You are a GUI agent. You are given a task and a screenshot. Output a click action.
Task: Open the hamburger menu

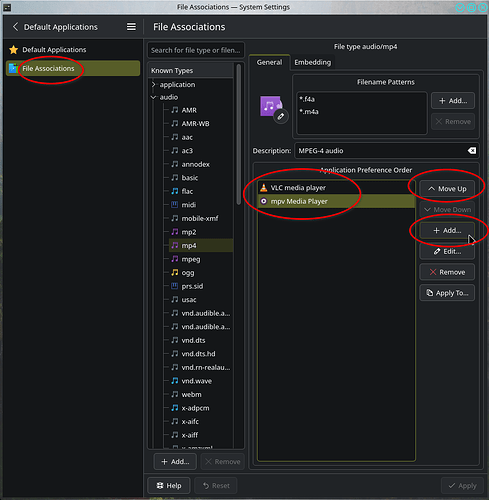131,27
